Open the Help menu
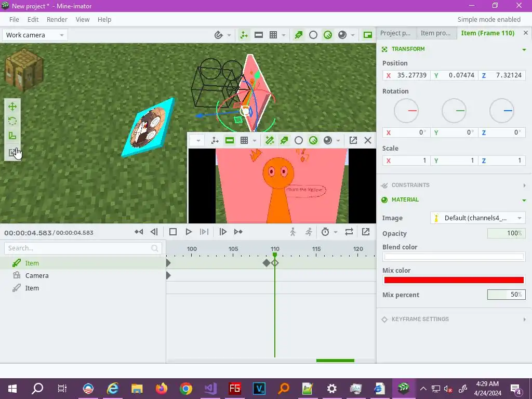The height and width of the screenshot is (399, 532). 104,19
